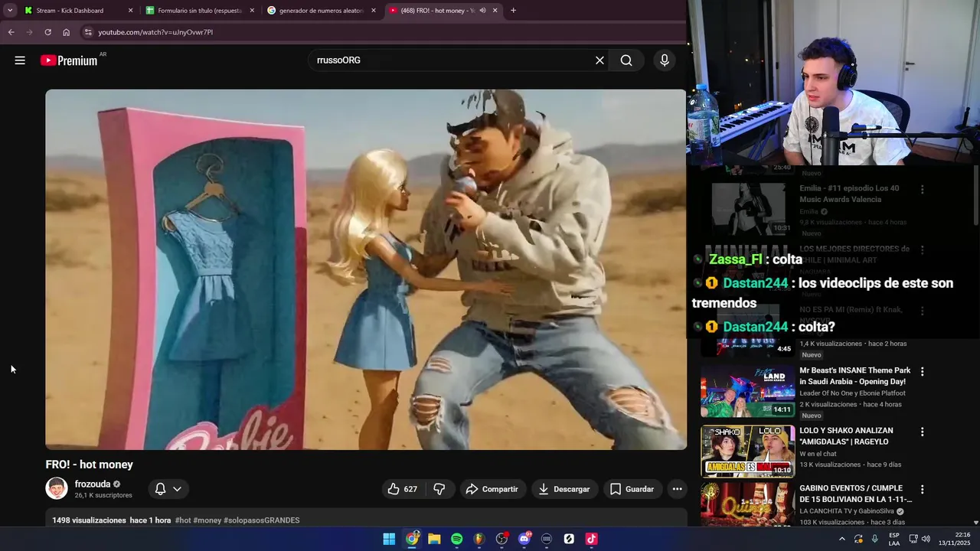The image size is (980, 551).
Task: Open frozouda channel avatar
Action: click(57, 488)
